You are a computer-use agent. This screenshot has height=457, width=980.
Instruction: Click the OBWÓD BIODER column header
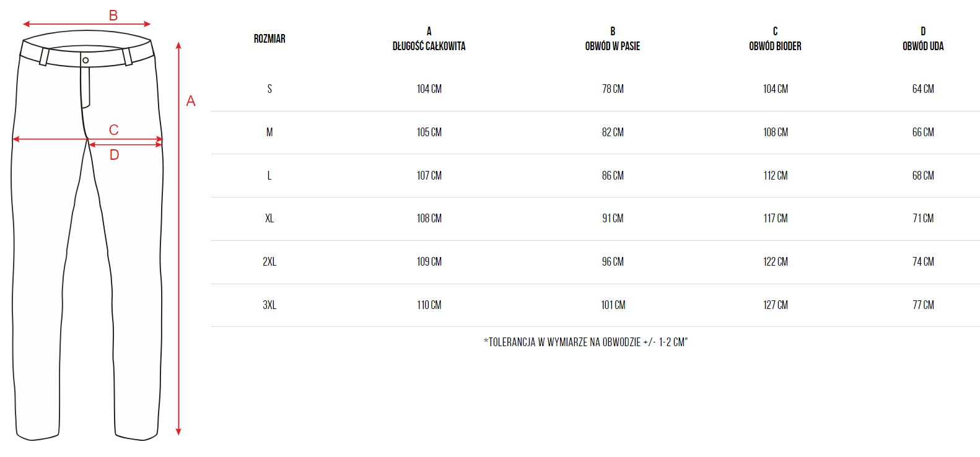click(775, 45)
